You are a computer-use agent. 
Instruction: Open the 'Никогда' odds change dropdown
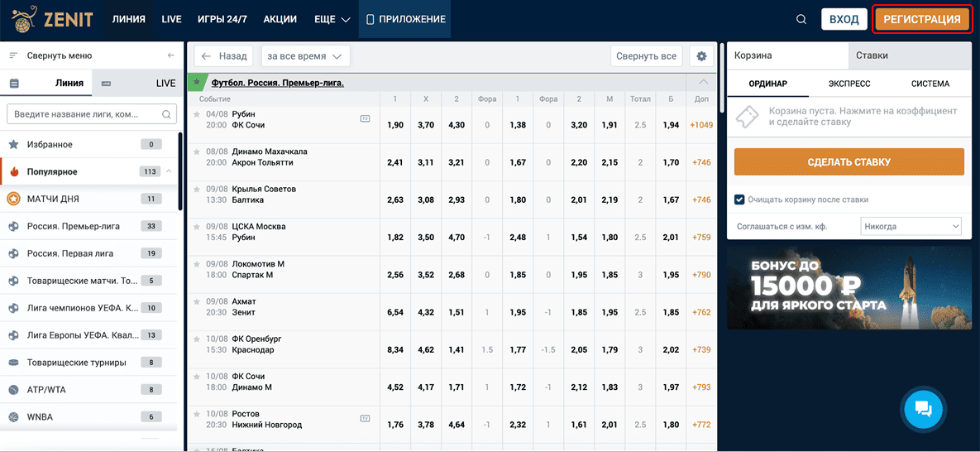[x=910, y=226]
